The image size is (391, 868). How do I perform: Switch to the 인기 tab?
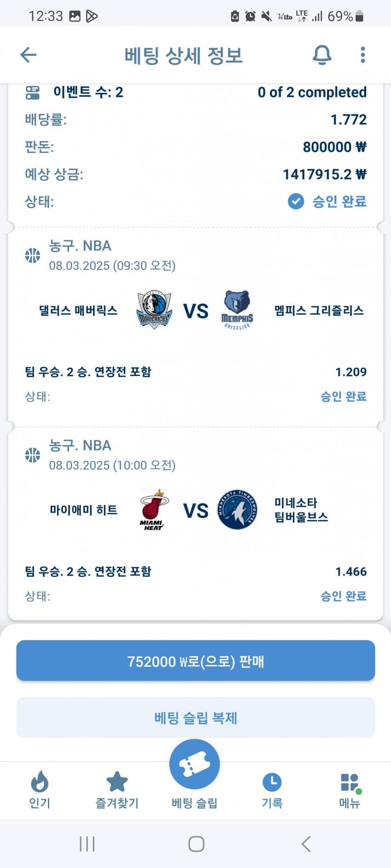pos(40,790)
